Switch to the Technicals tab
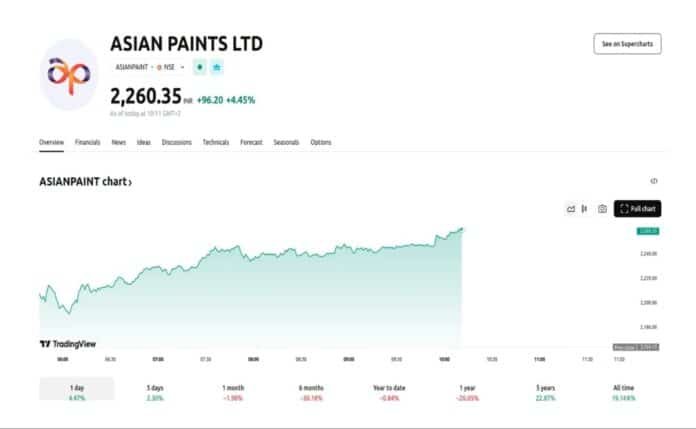 click(216, 143)
